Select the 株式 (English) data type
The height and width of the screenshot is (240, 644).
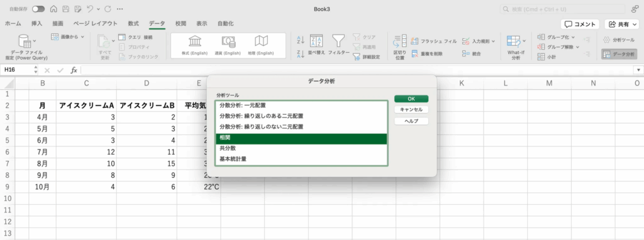pyautogui.click(x=195, y=45)
